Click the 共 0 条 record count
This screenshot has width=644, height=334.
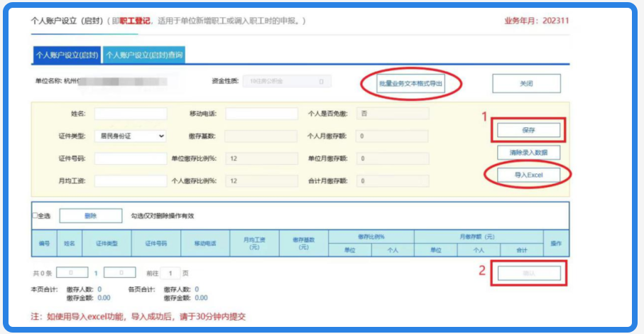pos(43,273)
